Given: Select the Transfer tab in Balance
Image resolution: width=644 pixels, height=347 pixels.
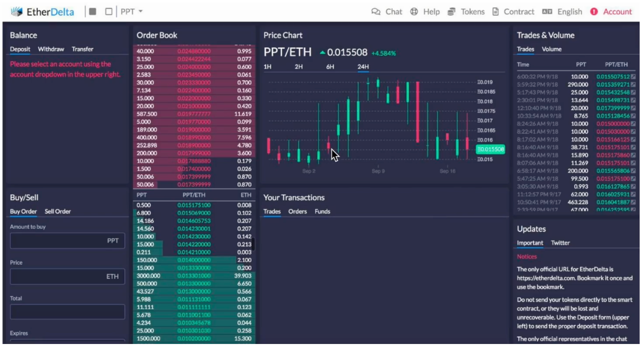Looking at the screenshot, I should pyautogui.click(x=83, y=49).
